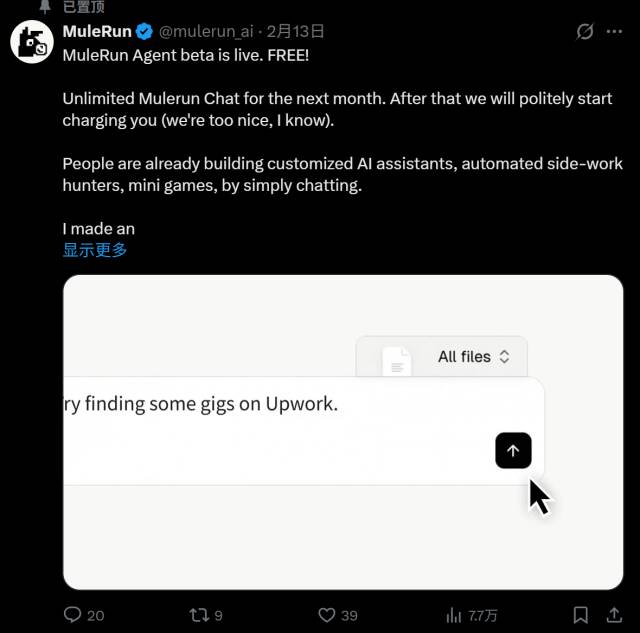The height and width of the screenshot is (633, 640).
Task: Click the pinned 已置顶 pin icon
Action: pyautogui.click(x=45, y=6)
